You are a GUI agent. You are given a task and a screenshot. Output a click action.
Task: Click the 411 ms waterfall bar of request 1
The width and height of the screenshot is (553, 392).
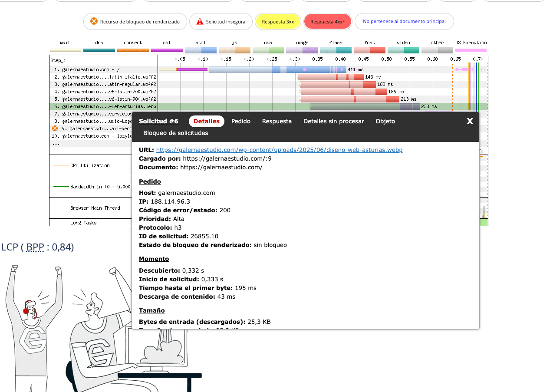click(253, 69)
